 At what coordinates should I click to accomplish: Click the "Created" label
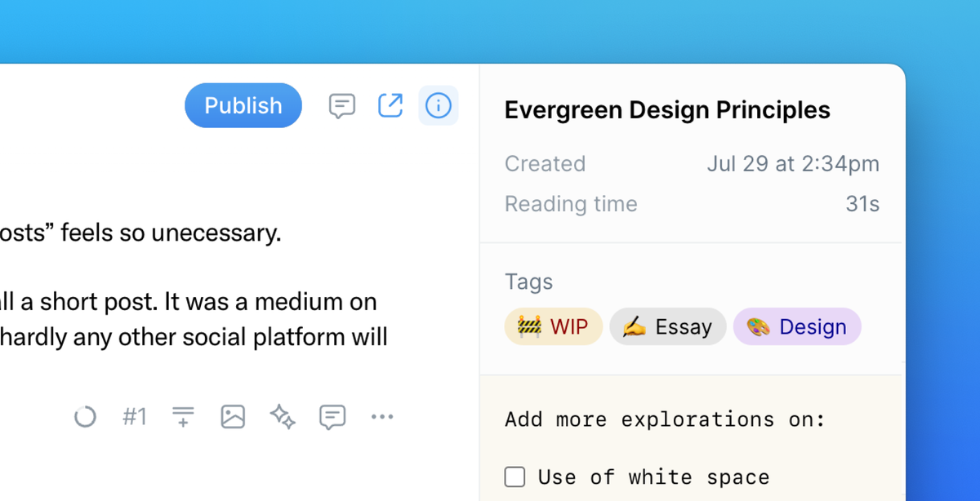click(545, 164)
